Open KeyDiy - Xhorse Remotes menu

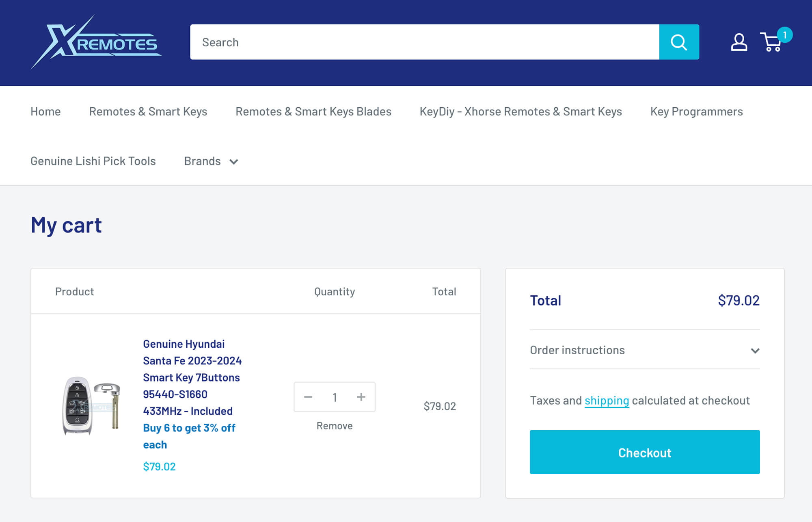520,111
